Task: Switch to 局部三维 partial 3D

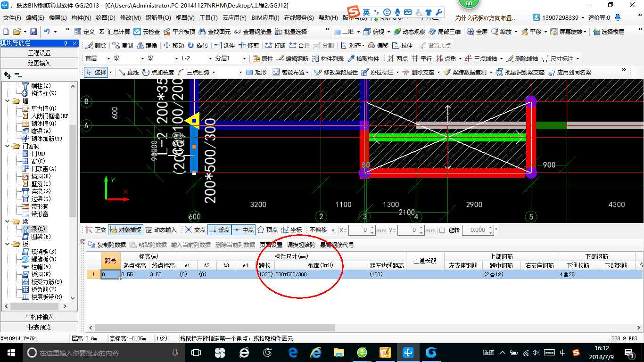Action: point(445,32)
